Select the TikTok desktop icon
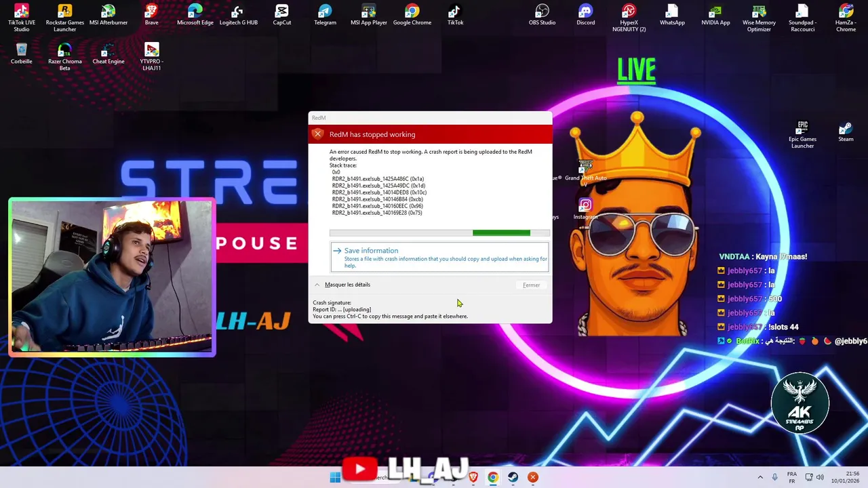Screen dimensions: 868x488 click(x=456, y=15)
